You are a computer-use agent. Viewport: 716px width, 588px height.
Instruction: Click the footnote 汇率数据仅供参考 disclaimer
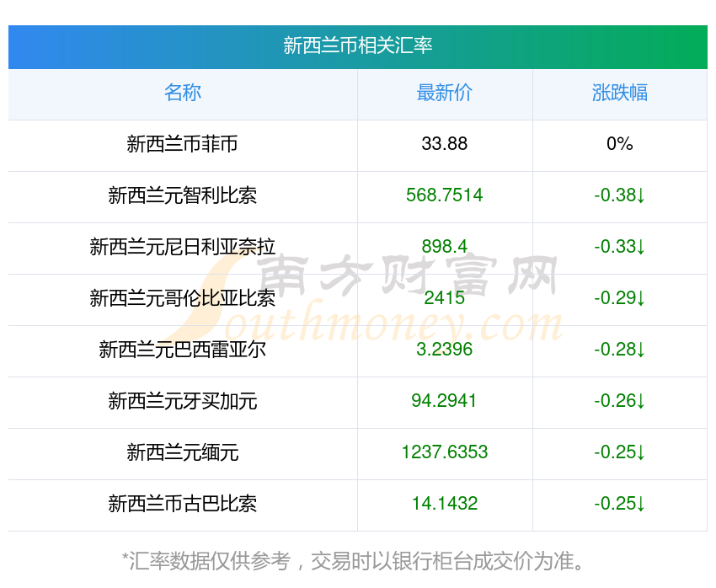coord(353,561)
